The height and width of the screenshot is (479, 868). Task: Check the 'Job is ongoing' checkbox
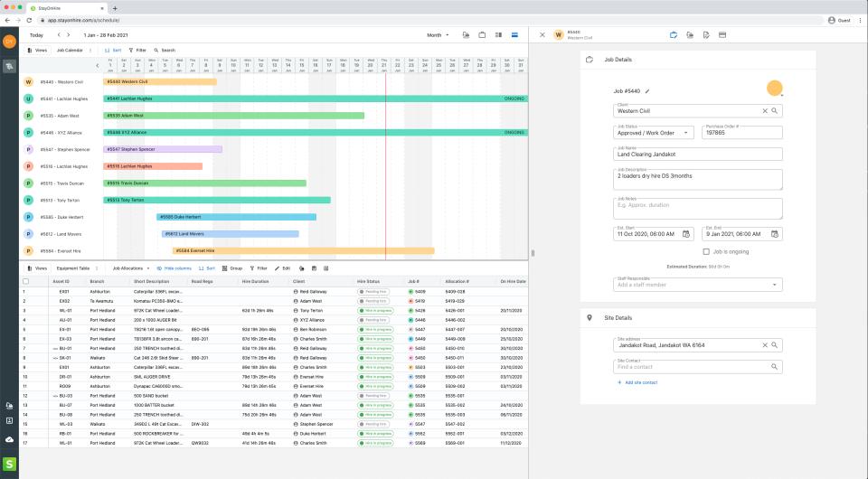706,252
